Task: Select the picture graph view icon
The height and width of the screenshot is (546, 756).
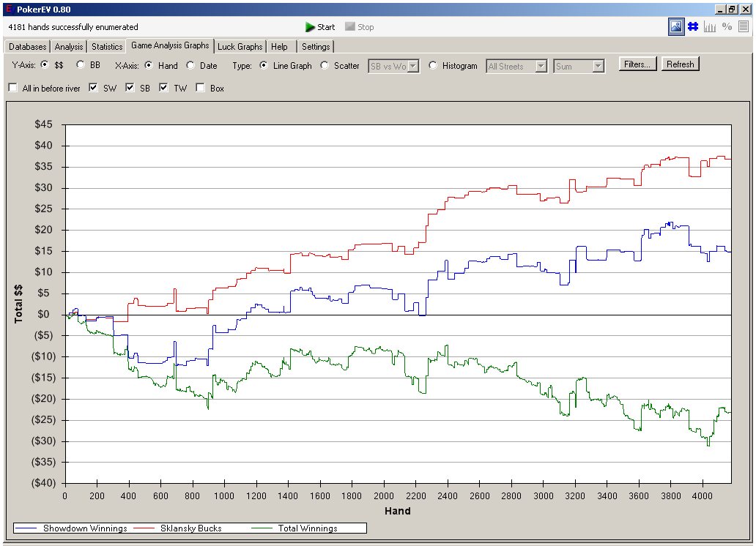Action: click(x=676, y=27)
